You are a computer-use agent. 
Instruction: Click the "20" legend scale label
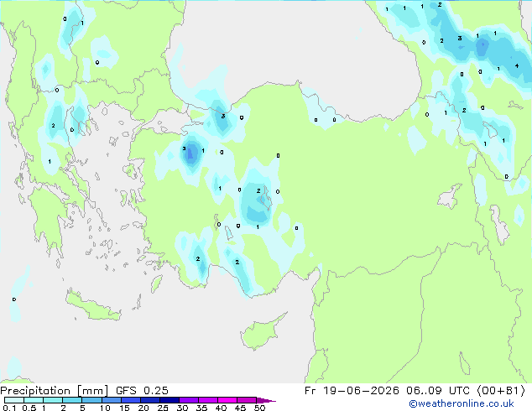point(143,408)
